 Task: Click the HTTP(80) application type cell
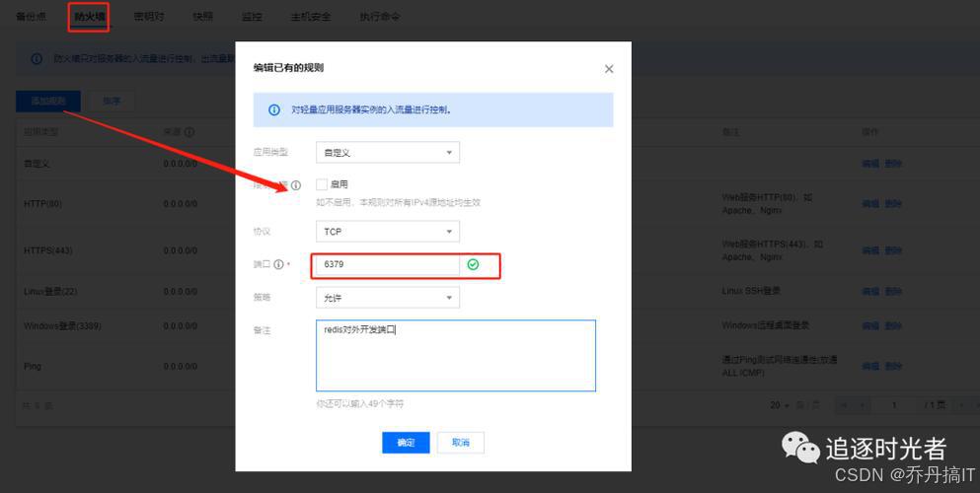(x=43, y=203)
